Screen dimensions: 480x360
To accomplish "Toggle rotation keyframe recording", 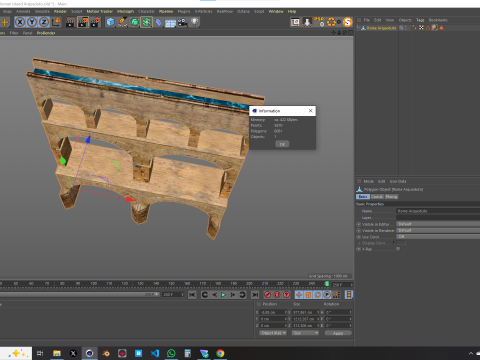I will [x=318, y=295].
